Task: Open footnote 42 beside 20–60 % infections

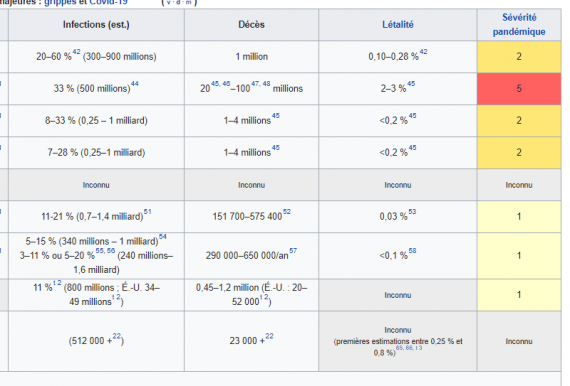Action: (x=76, y=52)
